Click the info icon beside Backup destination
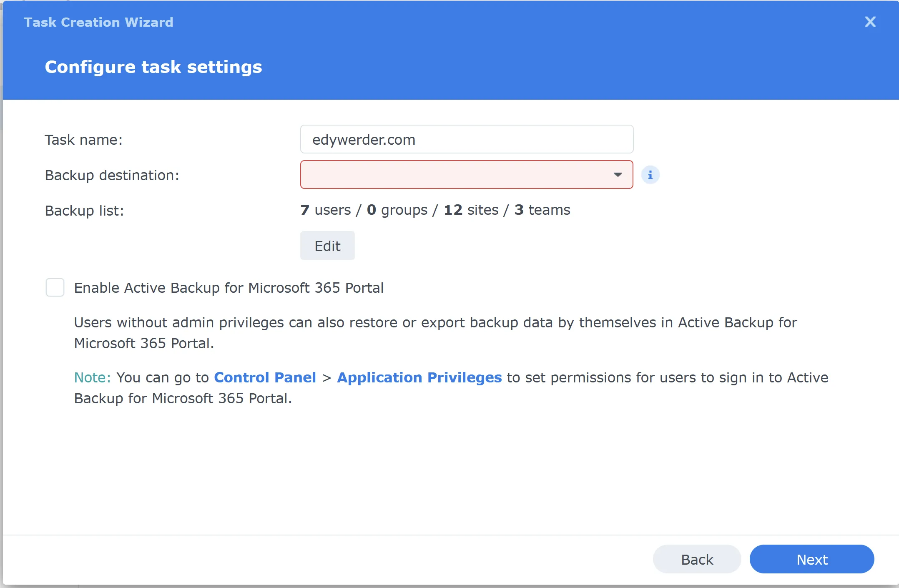The height and width of the screenshot is (588, 899). pos(650,175)
